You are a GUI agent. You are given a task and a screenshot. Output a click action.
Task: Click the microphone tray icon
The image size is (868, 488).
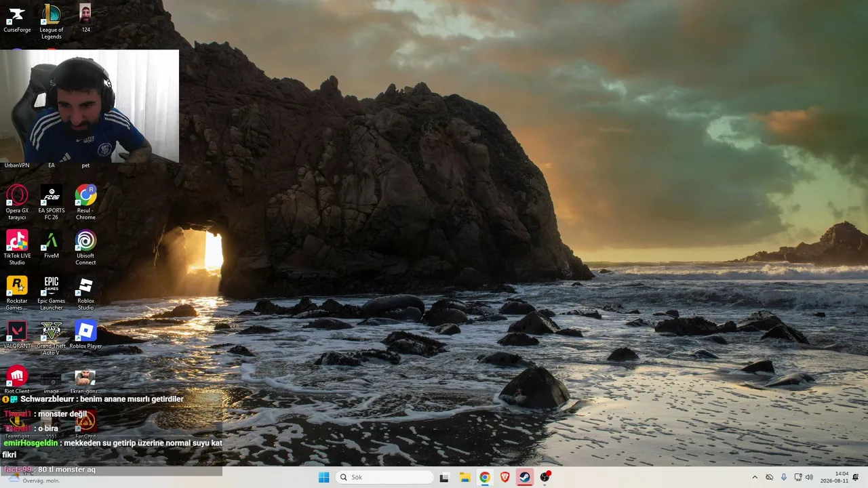(784, 477)
